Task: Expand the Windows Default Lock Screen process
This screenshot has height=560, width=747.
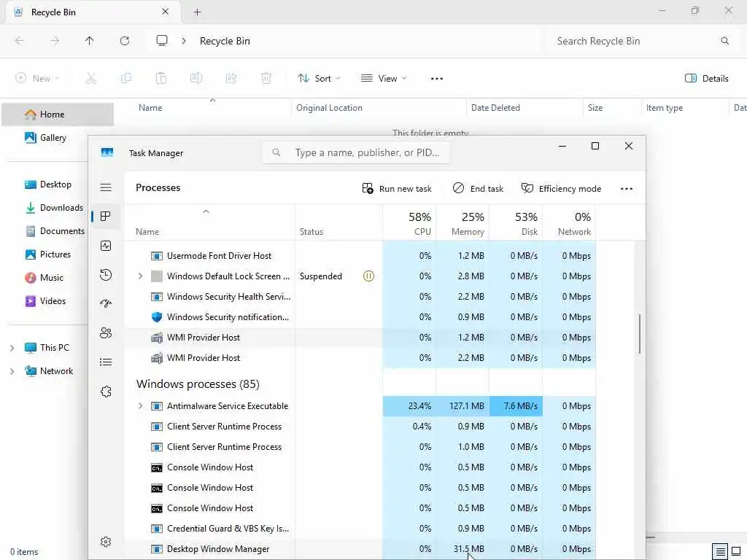Action: point(140,276)
